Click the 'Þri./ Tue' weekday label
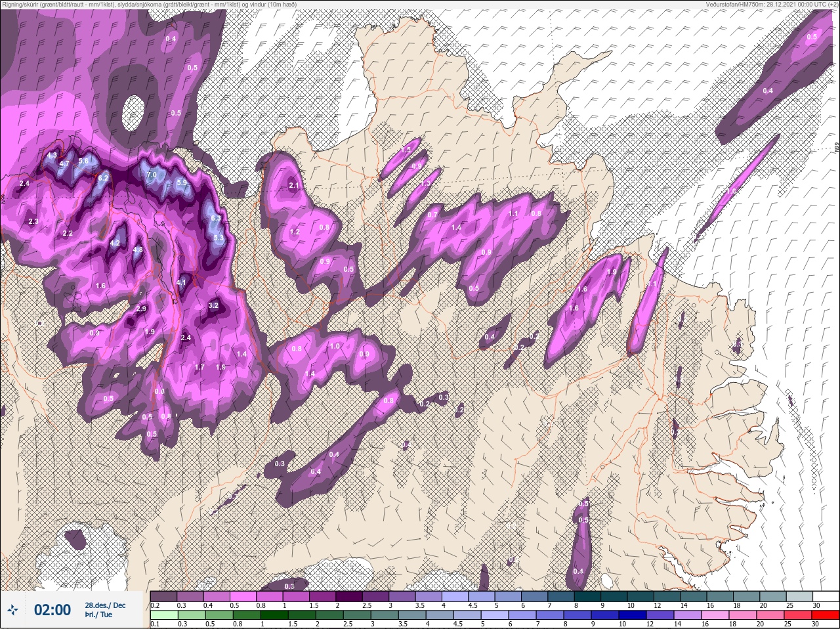 click(x=98, y=615)
